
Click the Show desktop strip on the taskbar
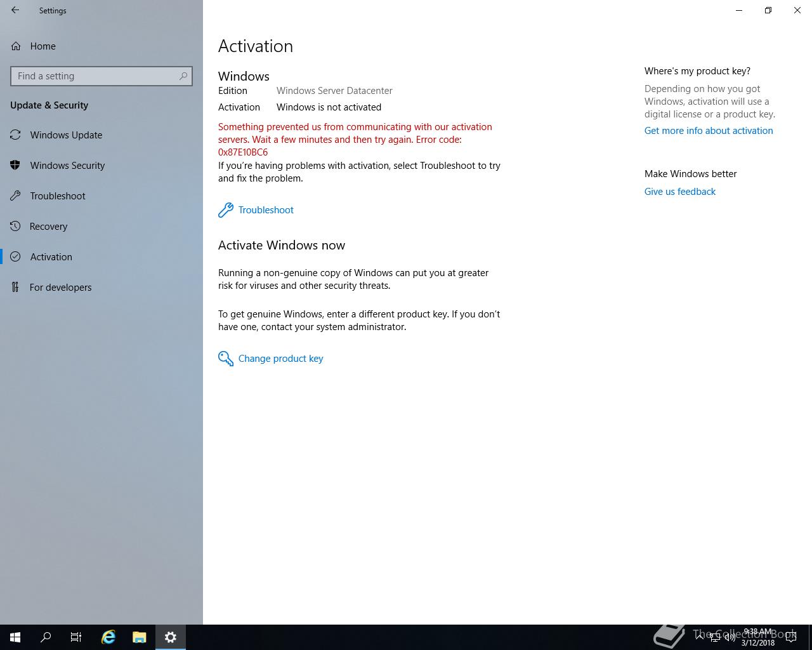810,637
